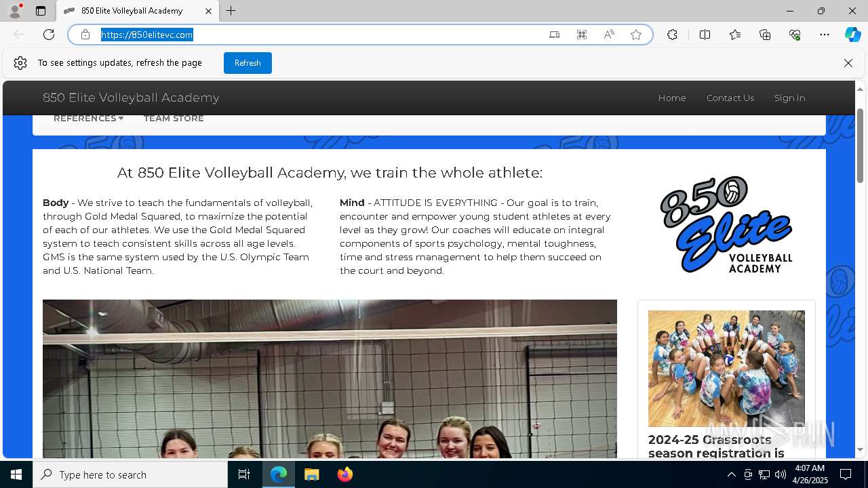Click the taskbar search box

click(x=130, y=474)
